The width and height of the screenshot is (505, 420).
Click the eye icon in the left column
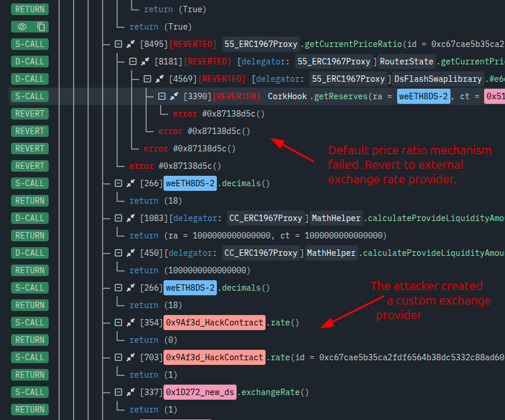(22, 27)
